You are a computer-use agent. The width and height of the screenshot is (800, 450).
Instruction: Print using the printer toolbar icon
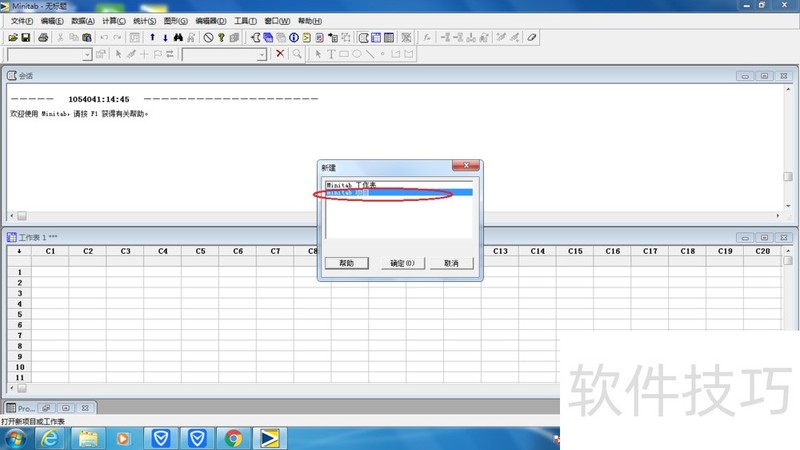(43, 38)
